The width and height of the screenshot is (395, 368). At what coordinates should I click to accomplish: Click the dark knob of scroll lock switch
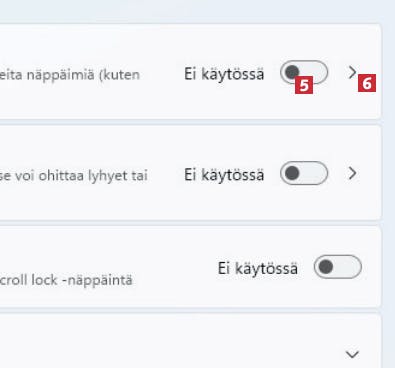(326, 267)
